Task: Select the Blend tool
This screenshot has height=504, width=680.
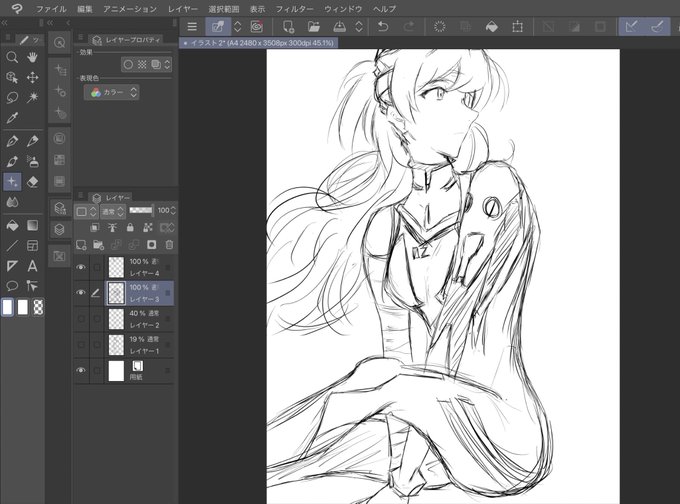Action: coord(12,202)
